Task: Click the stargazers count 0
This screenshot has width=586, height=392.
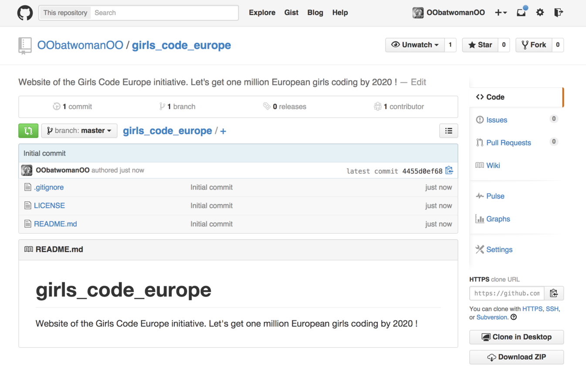Action: click(x=504, y=45)
